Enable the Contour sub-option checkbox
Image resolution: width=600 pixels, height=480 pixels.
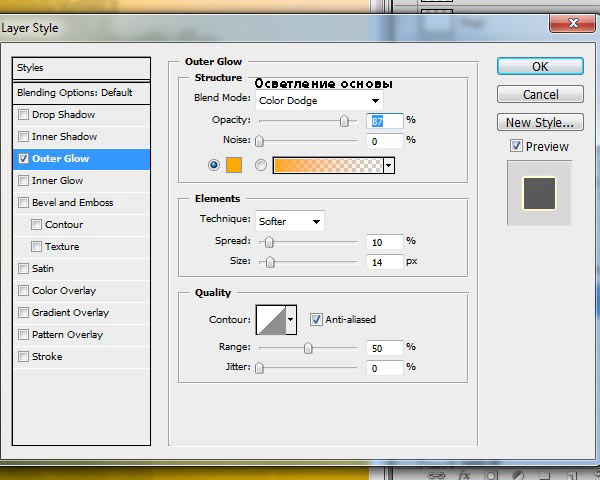(x=36, y=224)
